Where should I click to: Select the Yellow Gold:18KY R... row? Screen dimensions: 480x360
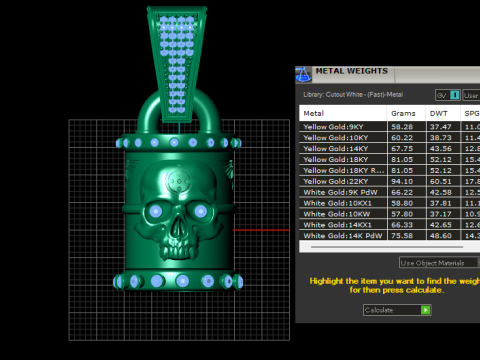coord(390,170)
